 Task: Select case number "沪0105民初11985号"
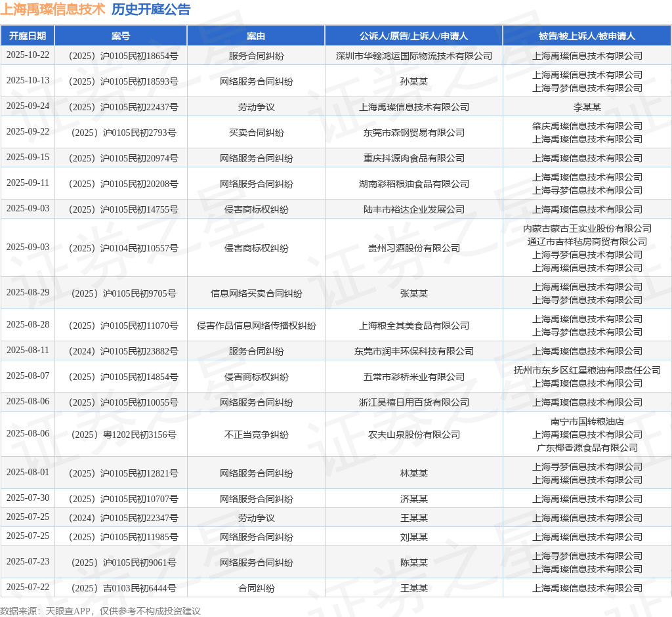139,537
